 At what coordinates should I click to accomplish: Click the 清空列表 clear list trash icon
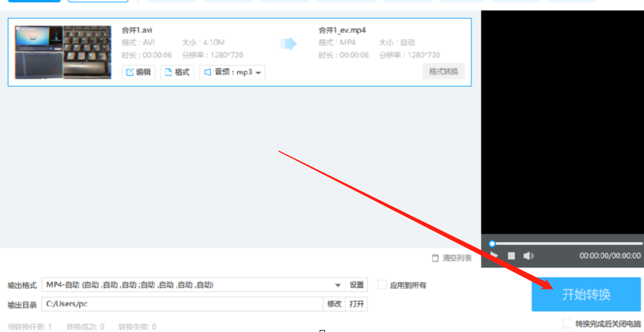coord(436,258)
